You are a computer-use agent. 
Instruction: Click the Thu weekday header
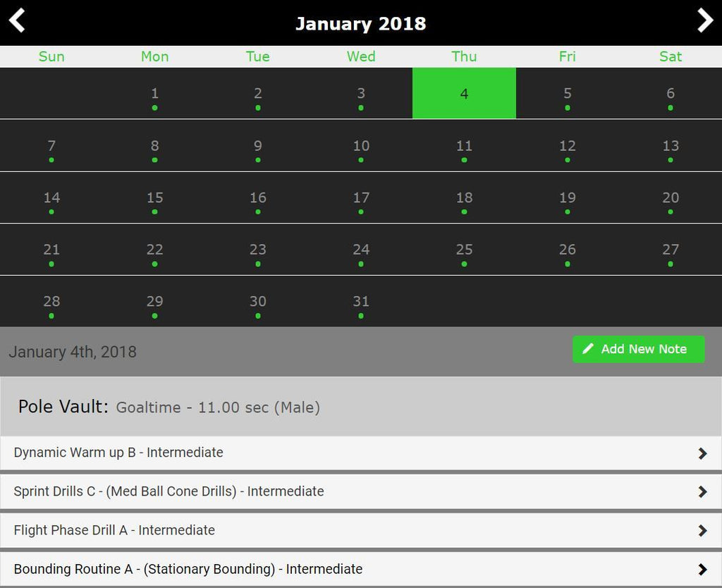click(x=464, y=56)
